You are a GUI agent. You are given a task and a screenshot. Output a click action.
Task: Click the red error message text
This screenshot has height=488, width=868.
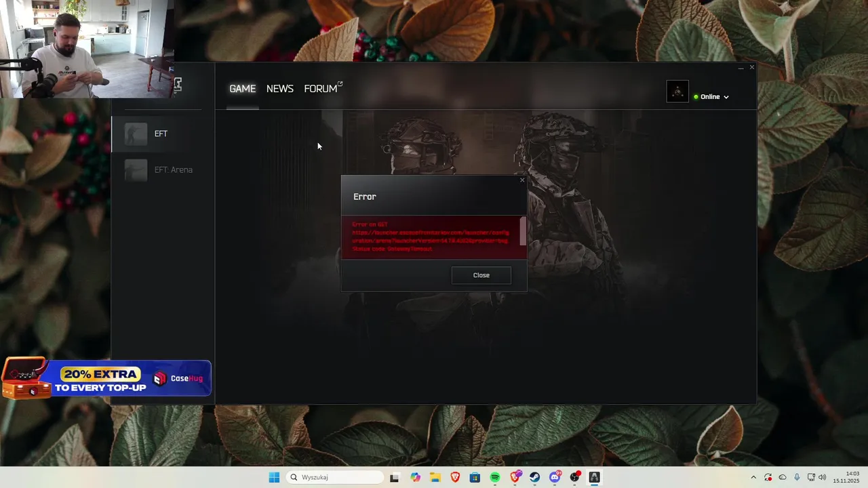(430, 237)
